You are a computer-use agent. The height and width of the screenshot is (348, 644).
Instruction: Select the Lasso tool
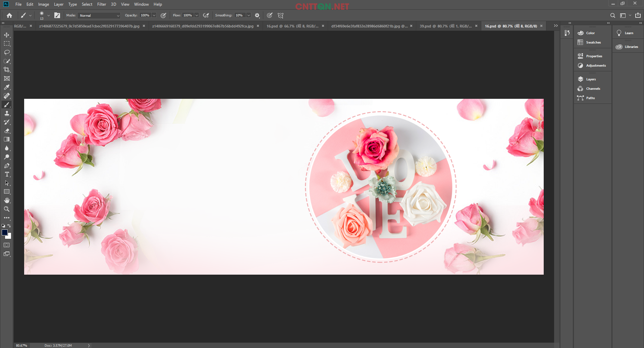[x=7, y=52]
